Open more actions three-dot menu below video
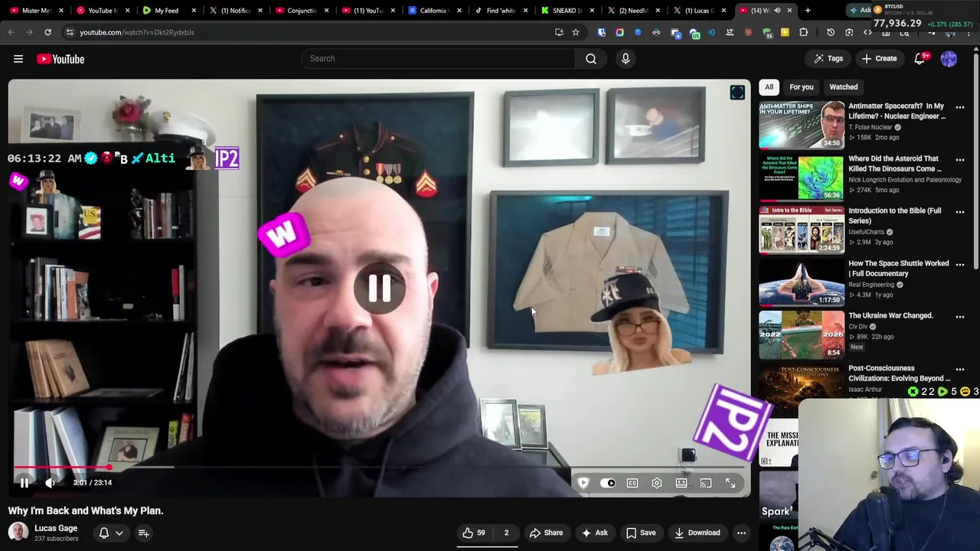The width and height of the screenshot is (980, 551). point(741,533)
